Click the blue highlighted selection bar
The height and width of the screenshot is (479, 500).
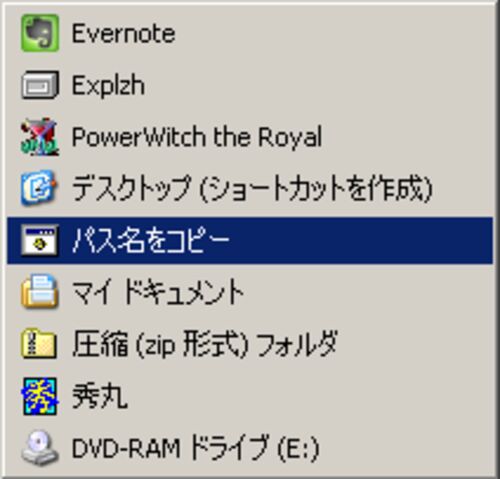pyautogui.click(x=250, y=240)
